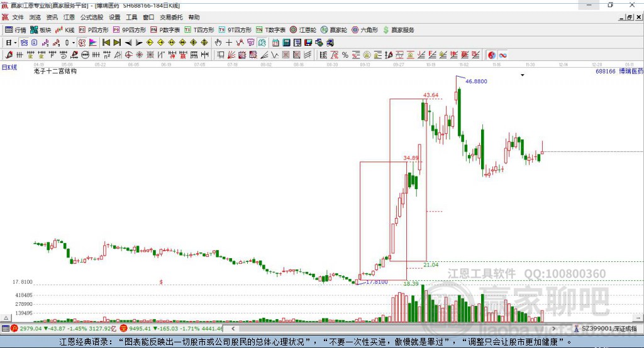
Task: Select the hand pan tool
Action: tap(218, 43)
